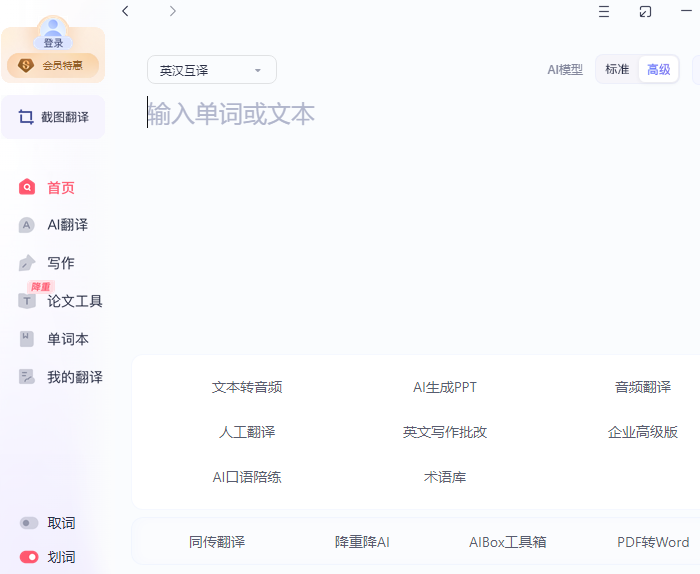Screen dimensions: 700x574
Task: Click the 我的翻译 my translations icon
Action: [x=27, y=377]
